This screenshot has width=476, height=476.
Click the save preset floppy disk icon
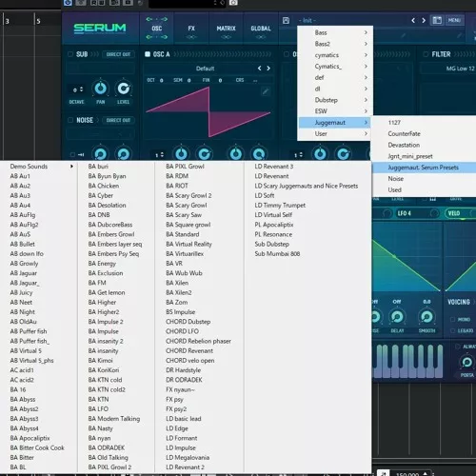coord(286,21)
